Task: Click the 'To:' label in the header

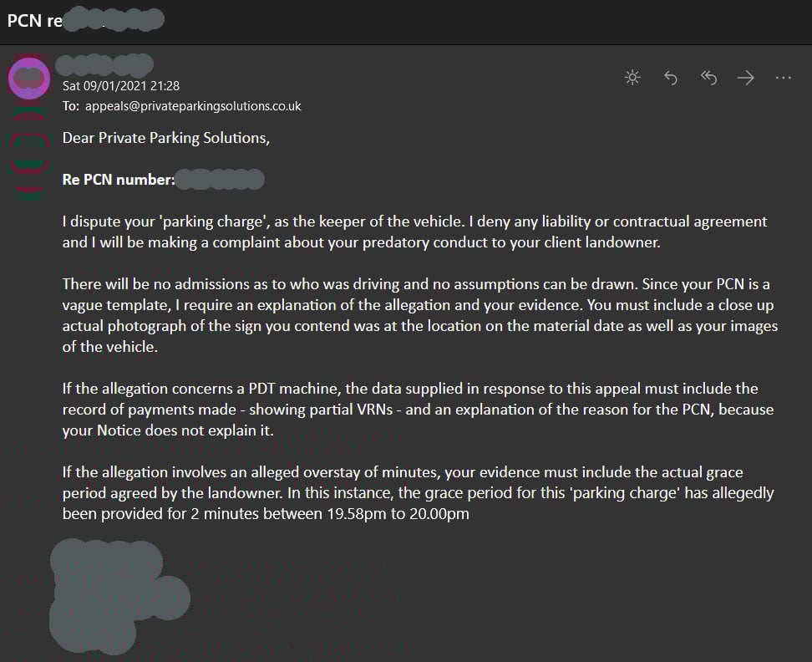Action: [x=71, y=106]
